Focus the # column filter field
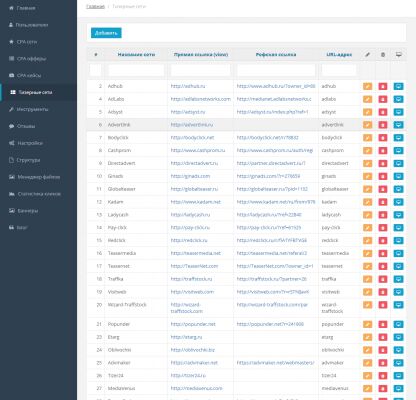The image size is (416, 400). [x=95, y=70]
